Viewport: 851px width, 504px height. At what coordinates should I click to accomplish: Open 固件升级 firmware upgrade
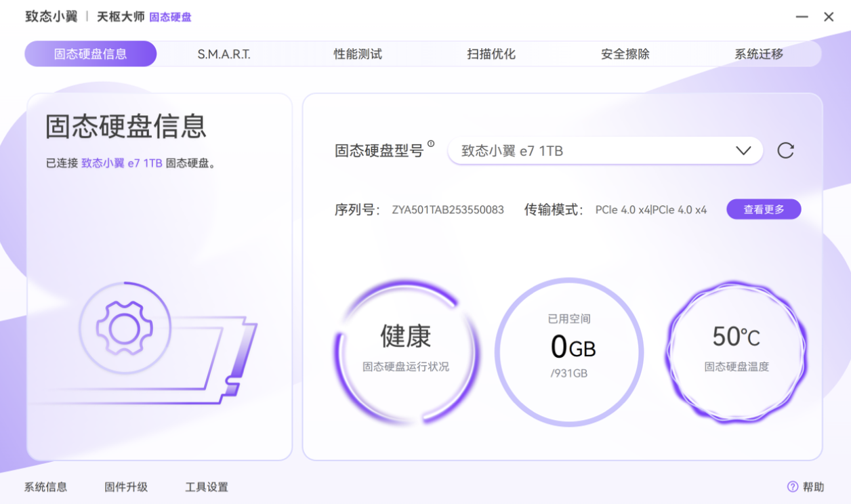(126, 487)
